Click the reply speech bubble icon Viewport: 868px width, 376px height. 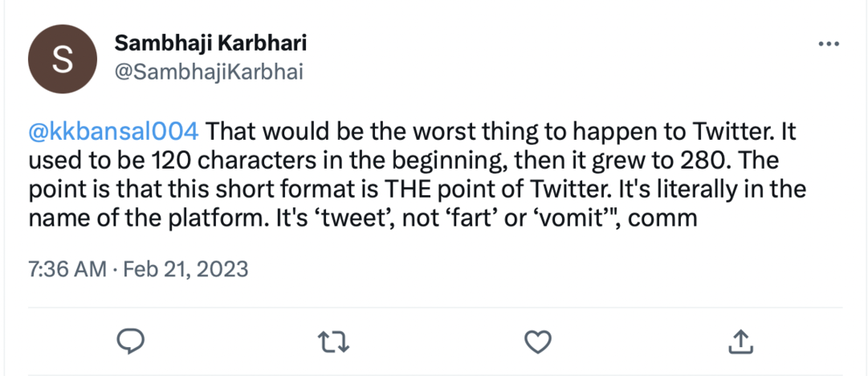tap(130, 341)
